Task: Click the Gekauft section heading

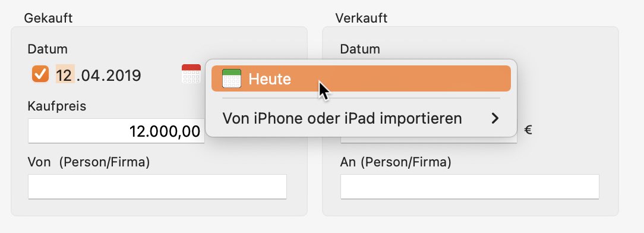Action: tap(49, 18)
